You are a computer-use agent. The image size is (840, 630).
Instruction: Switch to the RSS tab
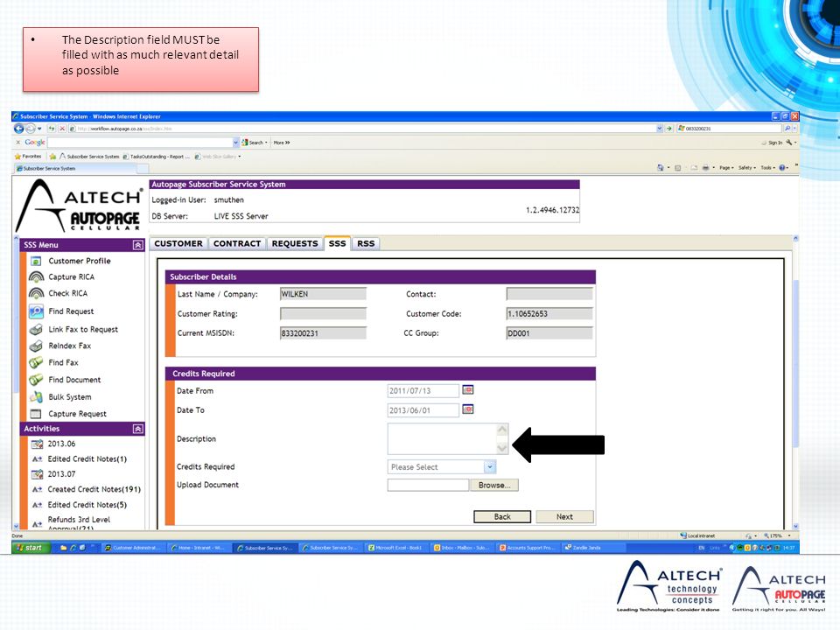[366, 244]
